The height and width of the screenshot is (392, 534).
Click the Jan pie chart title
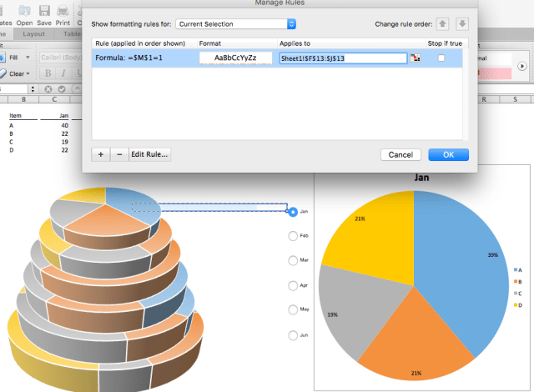point(421,178)
